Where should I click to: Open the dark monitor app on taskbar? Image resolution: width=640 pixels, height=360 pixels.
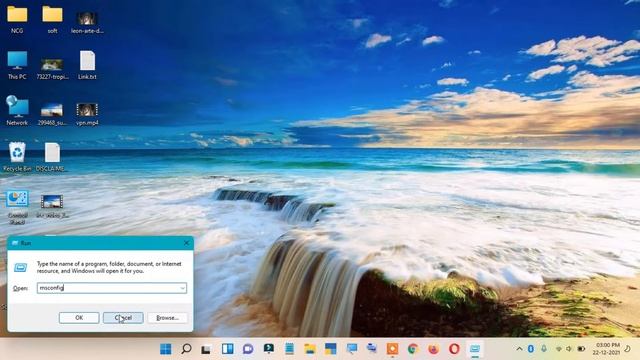point(269,349)
